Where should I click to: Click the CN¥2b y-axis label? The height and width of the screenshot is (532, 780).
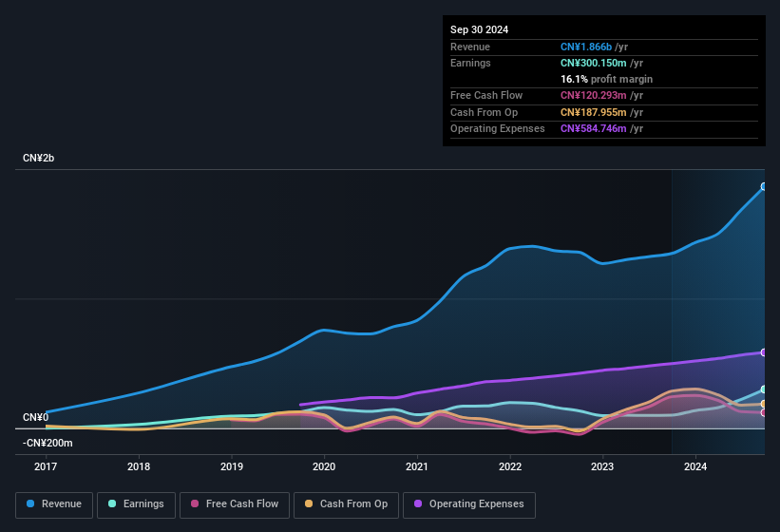[x=38, y=158]
